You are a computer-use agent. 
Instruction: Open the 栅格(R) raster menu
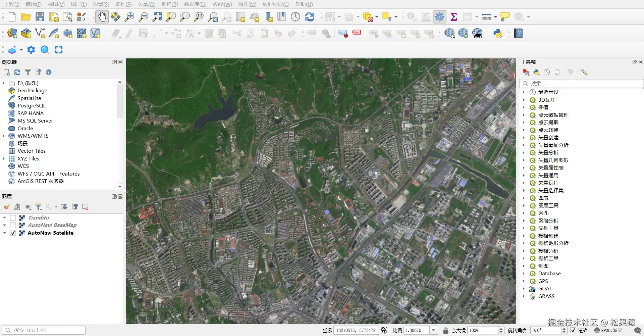[x=169, y=4]
